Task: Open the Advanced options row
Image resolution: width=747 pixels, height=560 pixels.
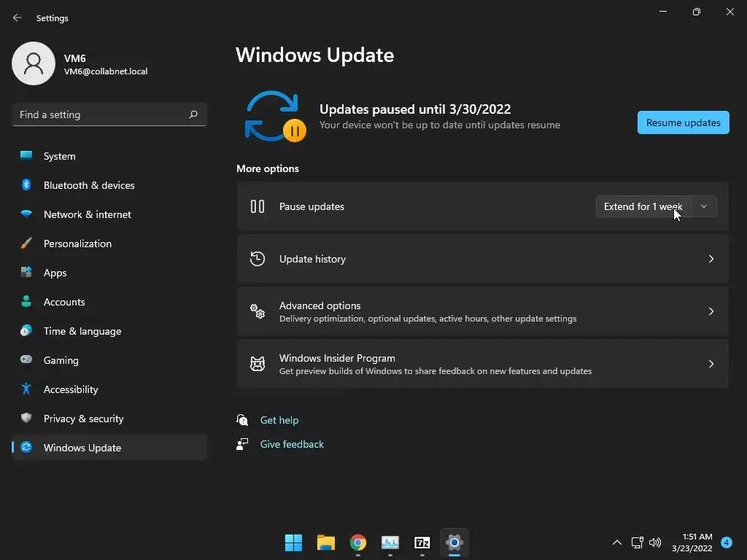Action: (x=483, y=311)
